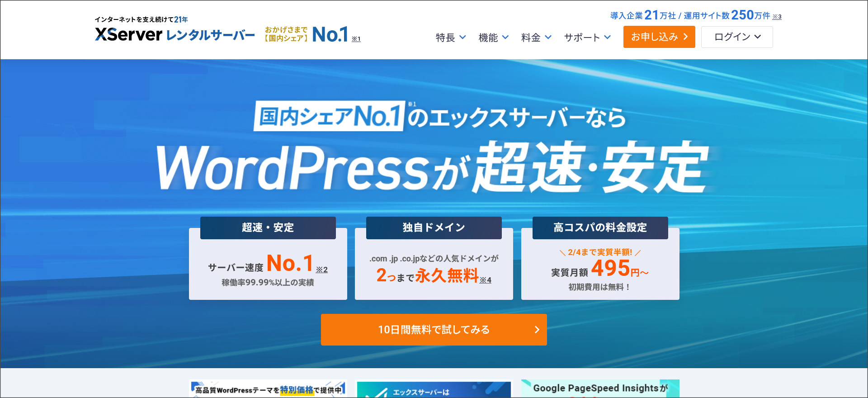Viewport: 868px width, 398px height.
Task: Open the ※4 footnote beside 永久無料
Action: pyautogui.click(x=485, y=280)
